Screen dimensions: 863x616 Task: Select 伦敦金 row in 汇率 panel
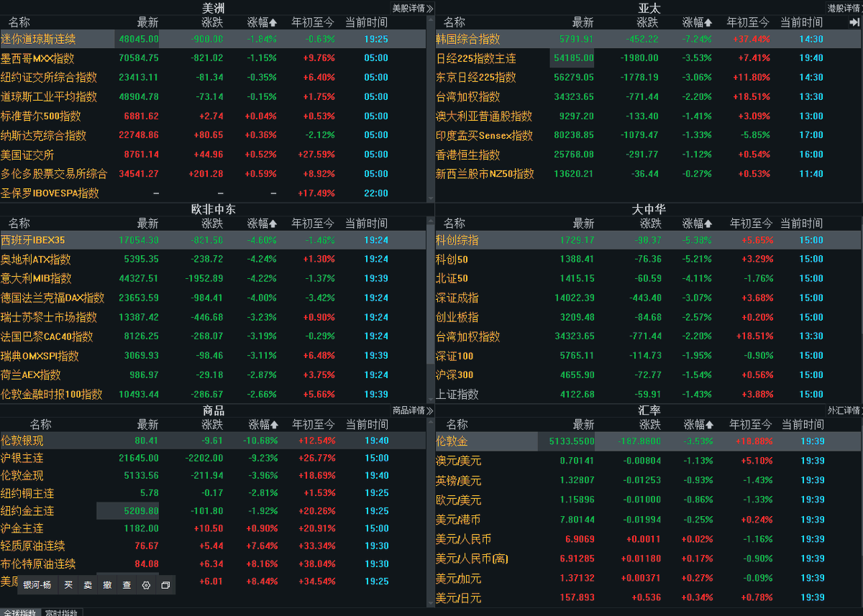pyautogui.click(x=648, y=441)
